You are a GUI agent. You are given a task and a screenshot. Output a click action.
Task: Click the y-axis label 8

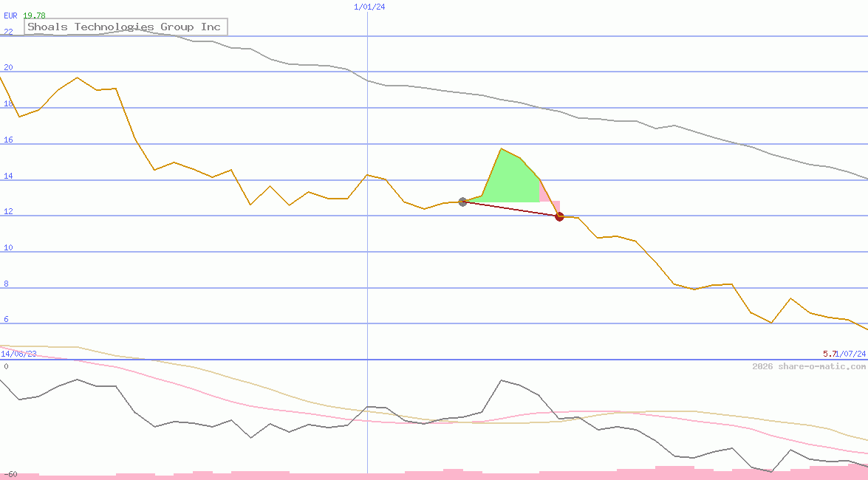coord(6,284)
